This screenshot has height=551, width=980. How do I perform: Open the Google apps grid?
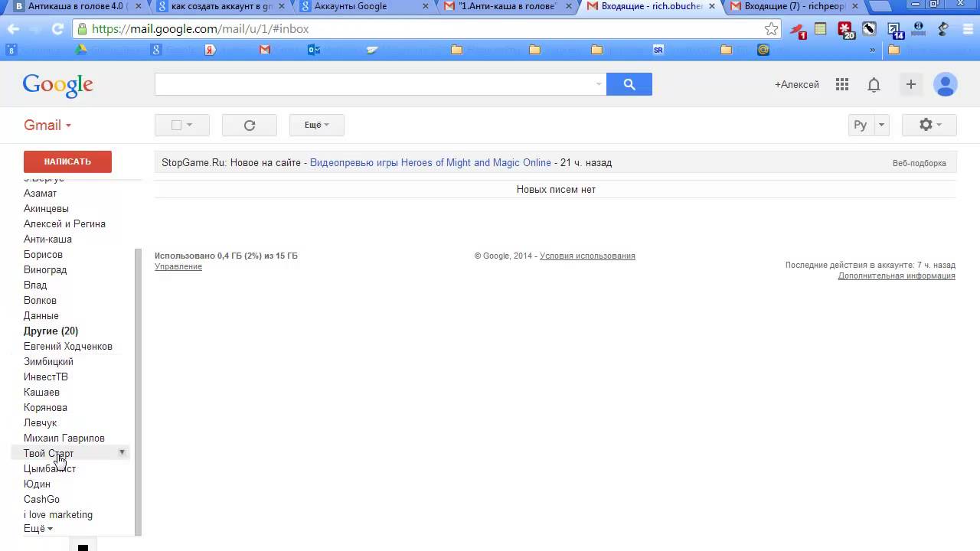842,84
